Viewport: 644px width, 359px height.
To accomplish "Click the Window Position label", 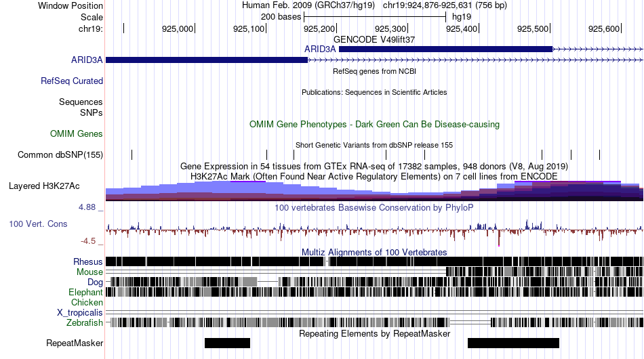I will 71,5.
